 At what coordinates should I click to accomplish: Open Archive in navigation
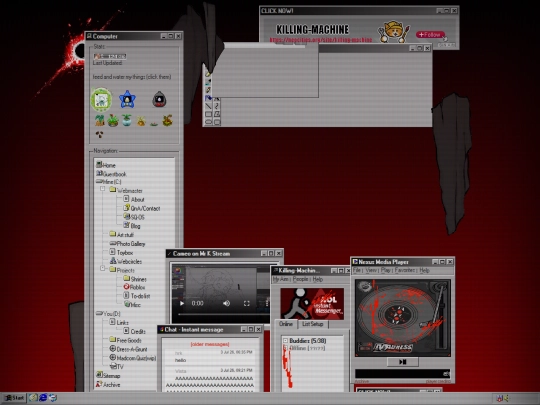click(108, 384)
